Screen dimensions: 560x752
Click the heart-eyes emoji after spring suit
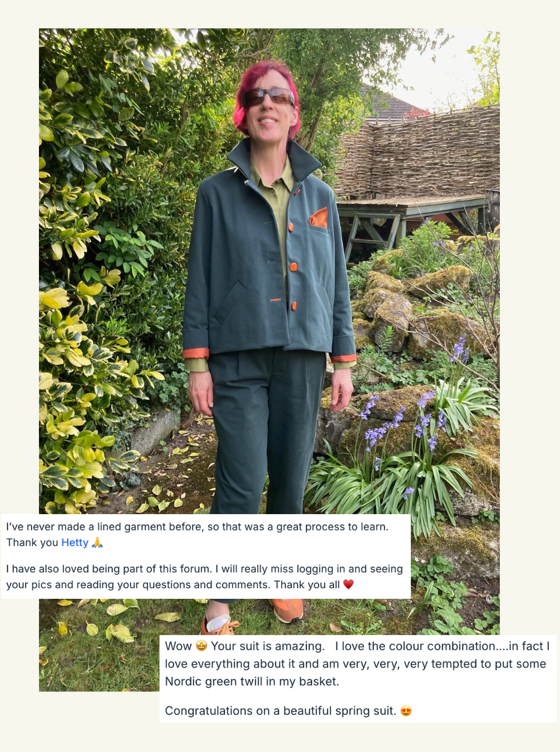tap(406, 711)
